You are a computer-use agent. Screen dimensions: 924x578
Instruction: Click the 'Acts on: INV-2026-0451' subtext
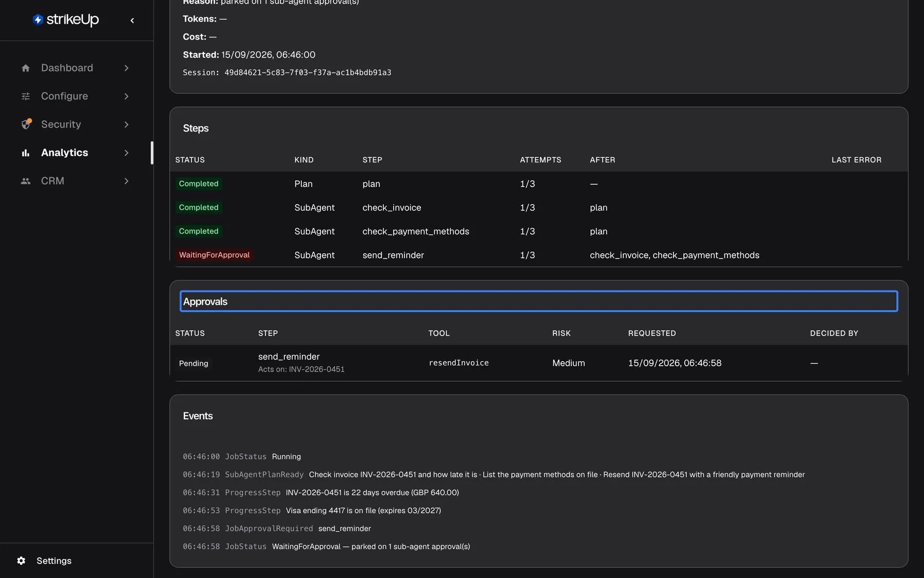pos(301,369)
